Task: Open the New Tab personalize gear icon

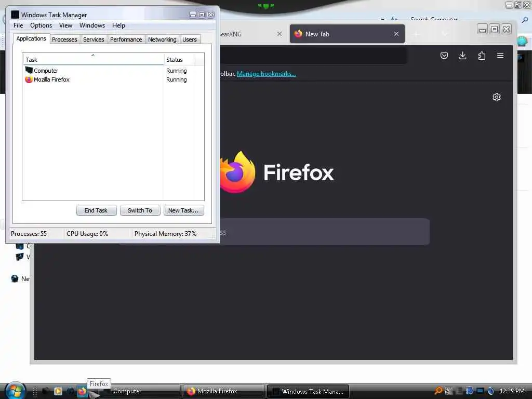Action: 496,97
